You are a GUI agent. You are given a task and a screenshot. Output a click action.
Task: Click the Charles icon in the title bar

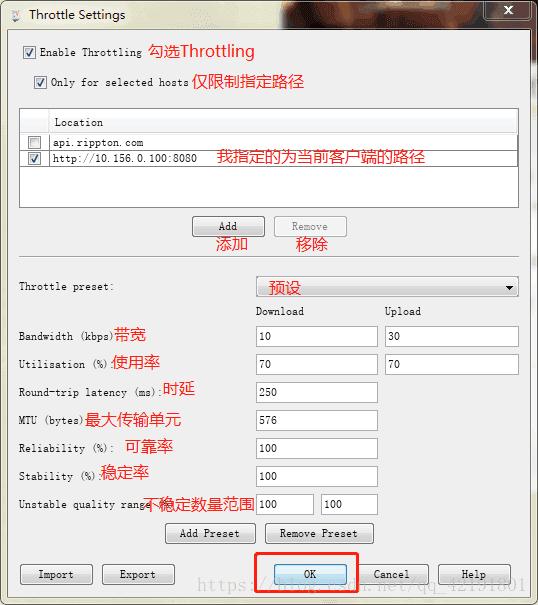(16, 15)
